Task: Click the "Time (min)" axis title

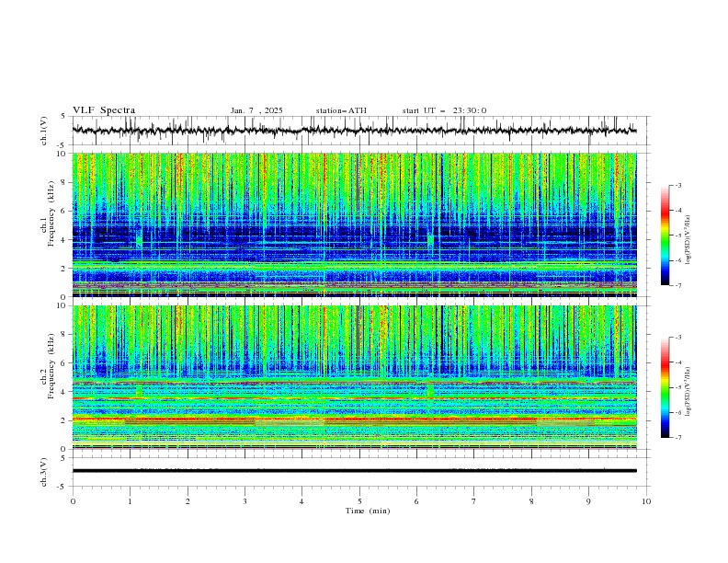Action: pyautogui.click(x=368, y=511)
